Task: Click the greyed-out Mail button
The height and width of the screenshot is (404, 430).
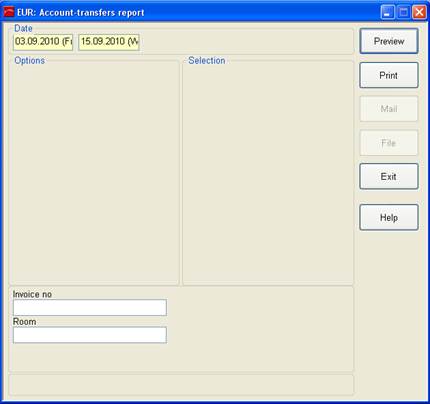Action: tap(389, 109)
